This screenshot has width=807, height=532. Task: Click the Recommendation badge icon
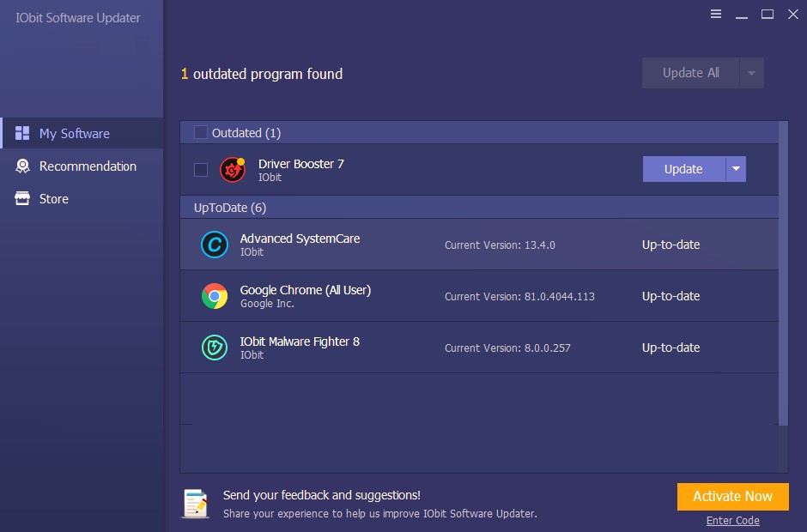coord(22,166)
